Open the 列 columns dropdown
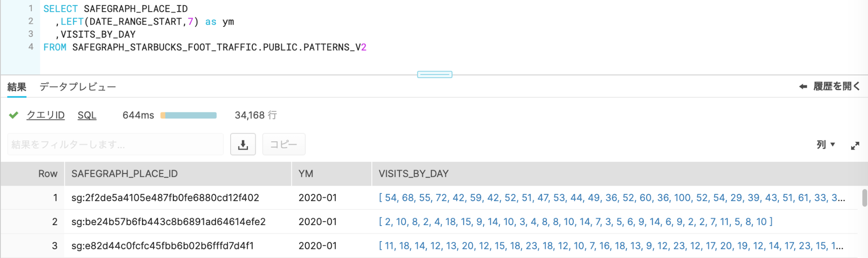868x258 pixels. coord(825,144)
